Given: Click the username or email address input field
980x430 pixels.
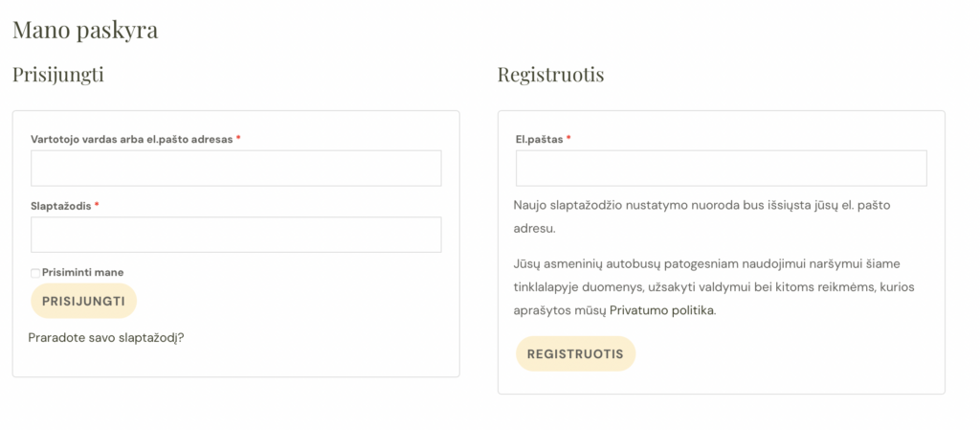Looking at the screenshot, I should pyautogui.click(x=235, y=168).
